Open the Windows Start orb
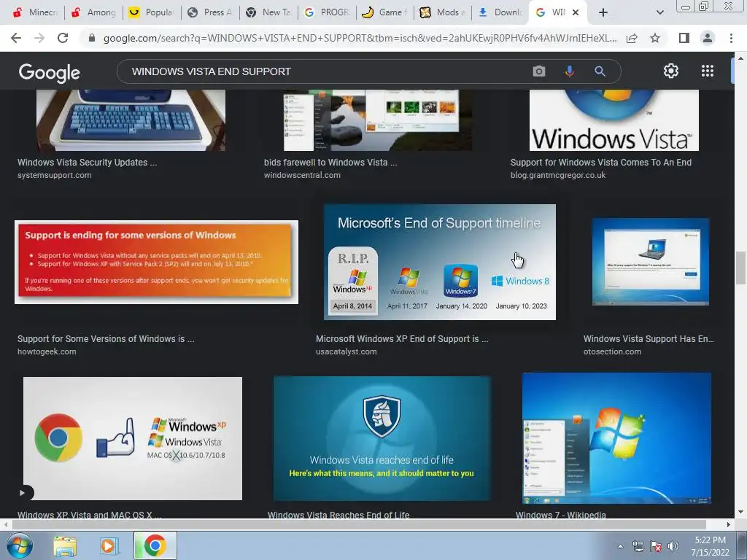The image size is (747, 560). click(20, 545)
